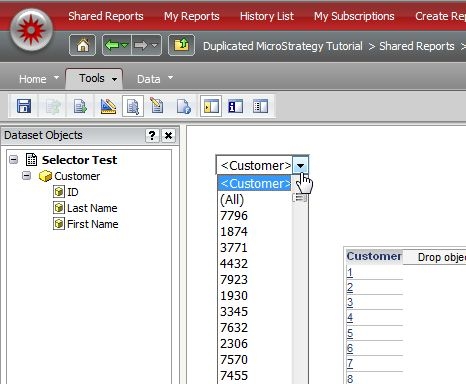Select 3345 in the dropdown list

255,311
